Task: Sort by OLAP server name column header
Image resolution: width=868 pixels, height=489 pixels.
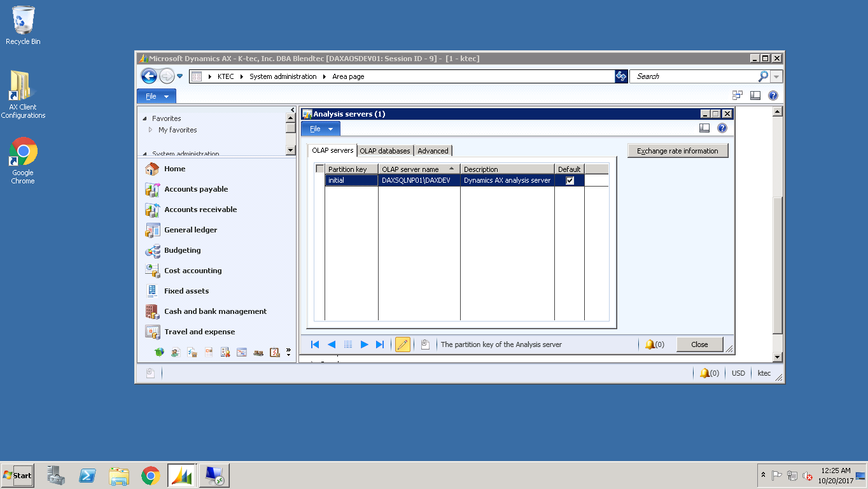Action: [419, 169]
